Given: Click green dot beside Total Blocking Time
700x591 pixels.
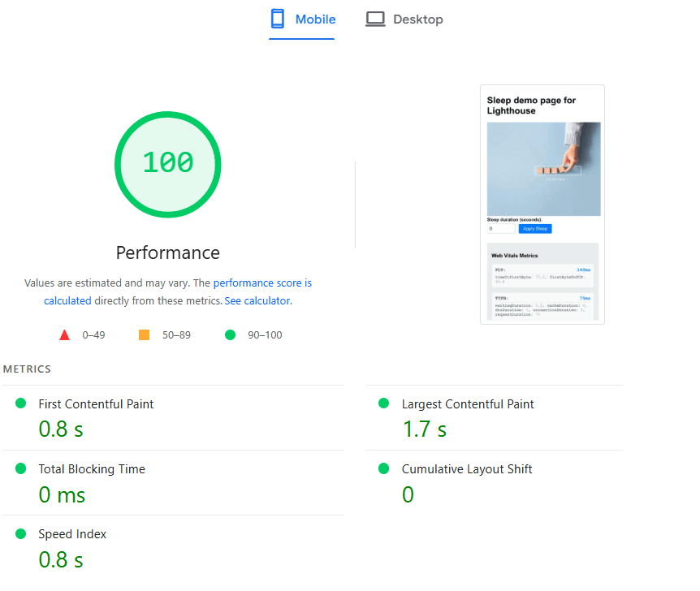Looking at the screenshot, I should [x=20, y=468].
